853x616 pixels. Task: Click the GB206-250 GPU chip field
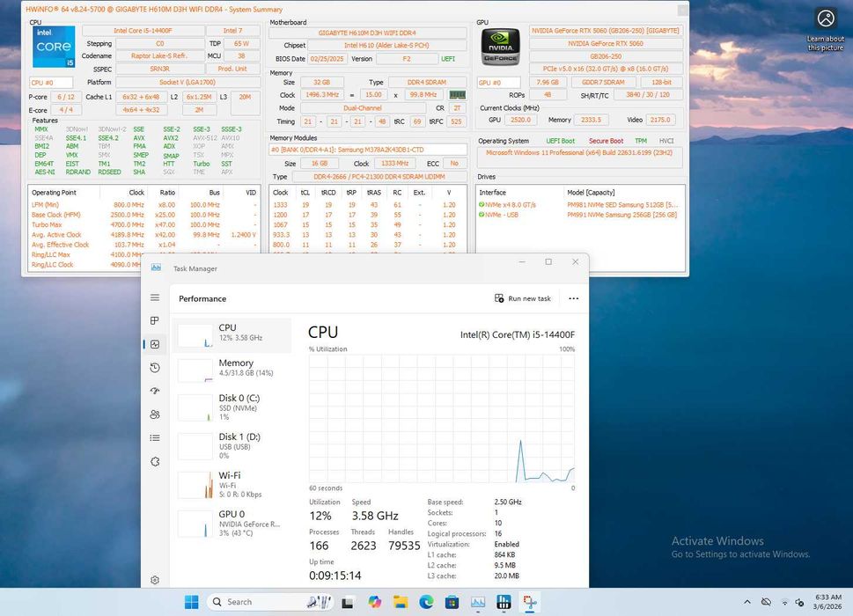coord(606,56)
